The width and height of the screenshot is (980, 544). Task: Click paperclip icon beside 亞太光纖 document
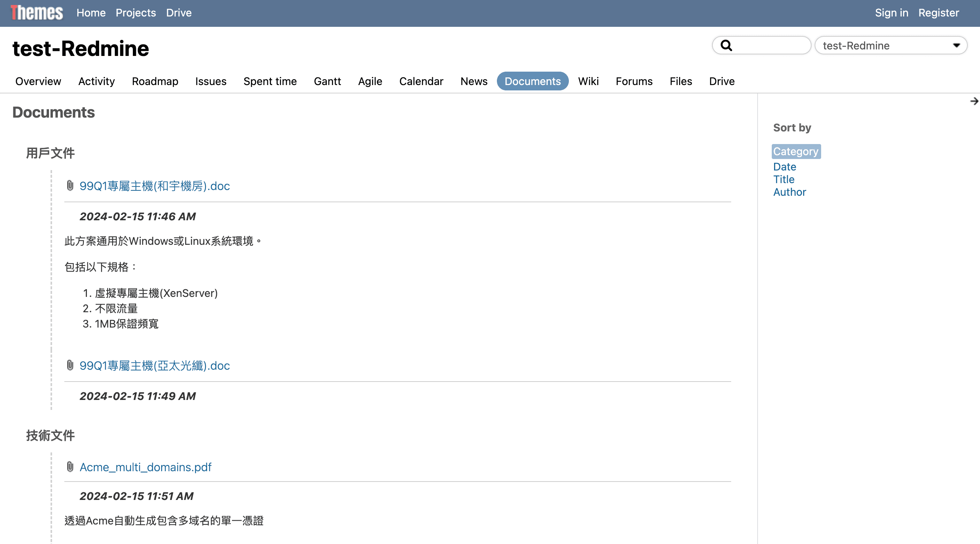(70, 365)
